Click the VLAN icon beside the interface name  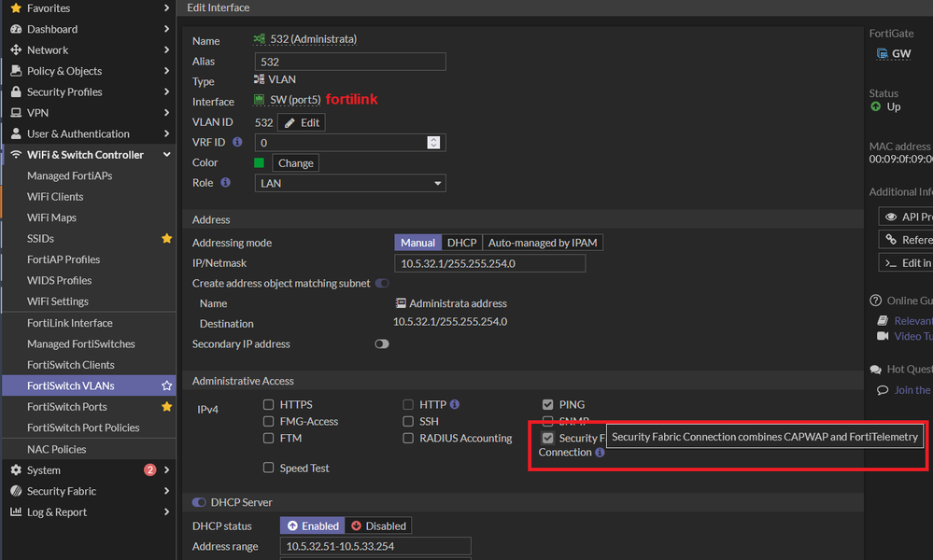click(260, 39)
